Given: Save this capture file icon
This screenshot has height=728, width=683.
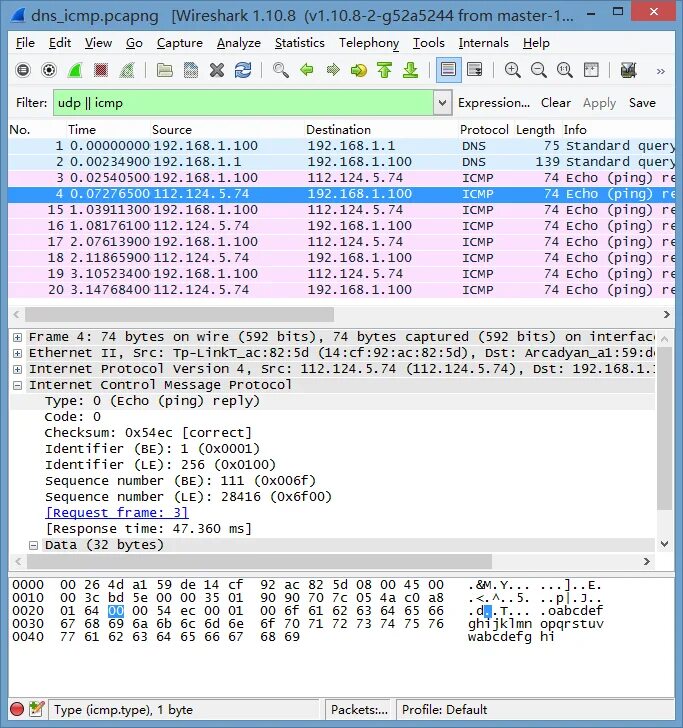Looking at the screenshot, I should 190,71.
